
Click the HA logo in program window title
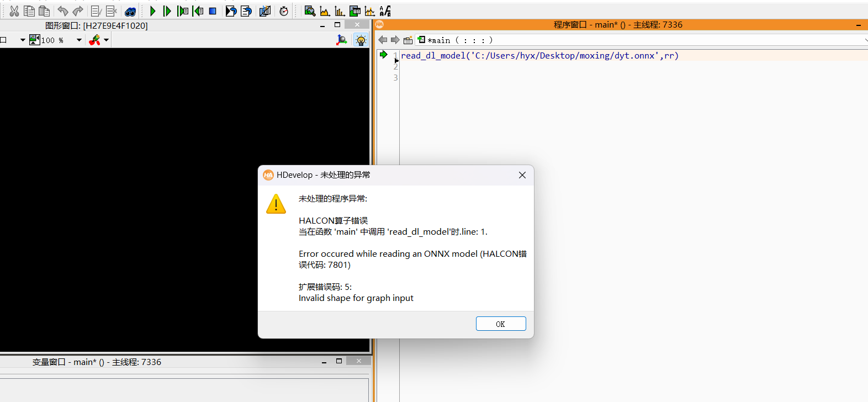pos(379,25)
